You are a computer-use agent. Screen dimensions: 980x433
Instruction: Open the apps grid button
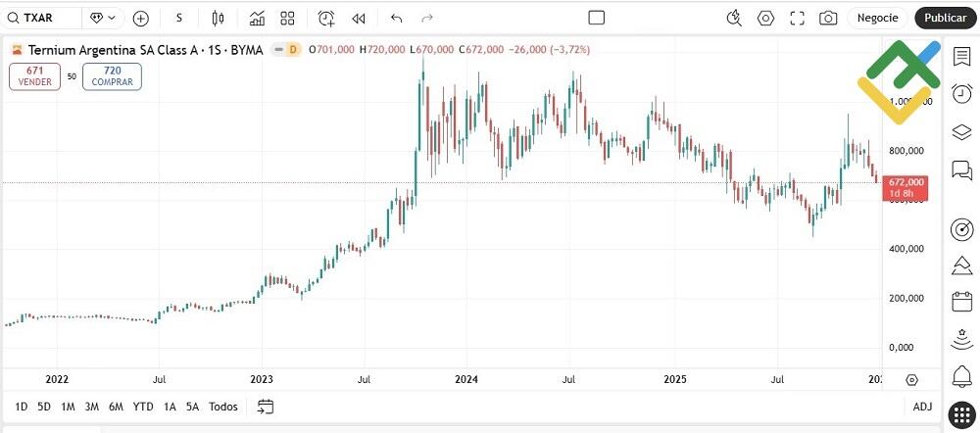pos(961,414)
